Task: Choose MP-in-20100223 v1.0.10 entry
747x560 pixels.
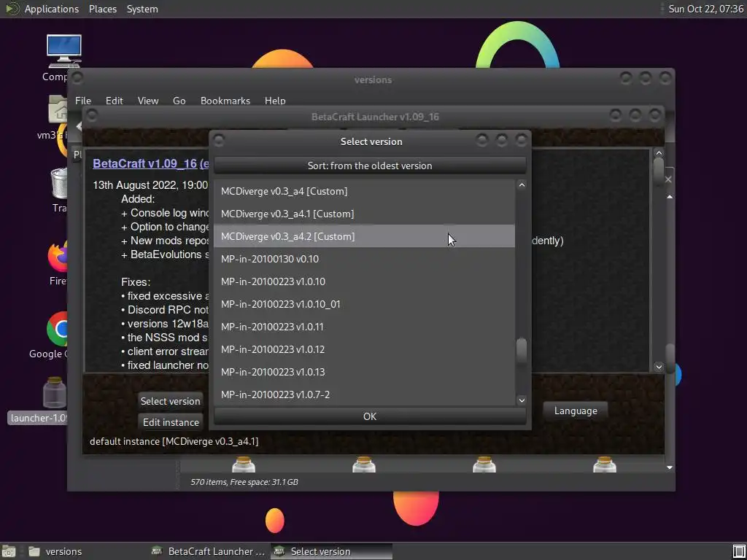Action: click(x=365, y=281)
